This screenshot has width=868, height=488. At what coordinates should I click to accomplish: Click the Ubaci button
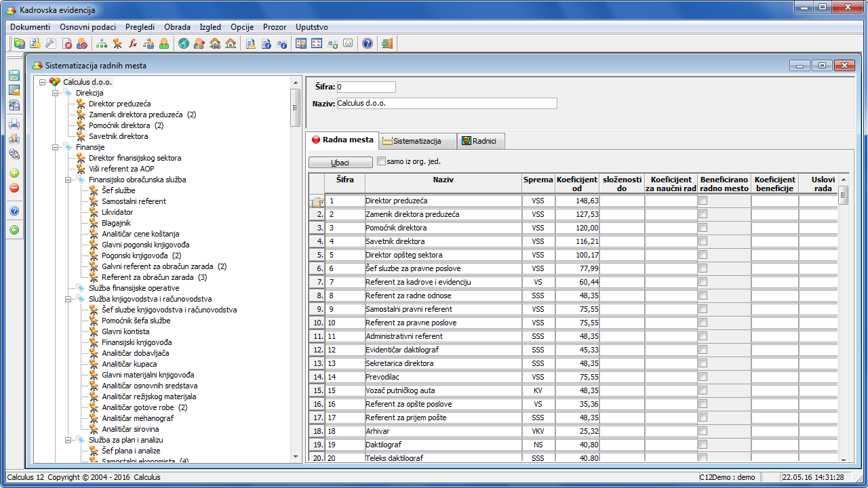coord(340,163)
